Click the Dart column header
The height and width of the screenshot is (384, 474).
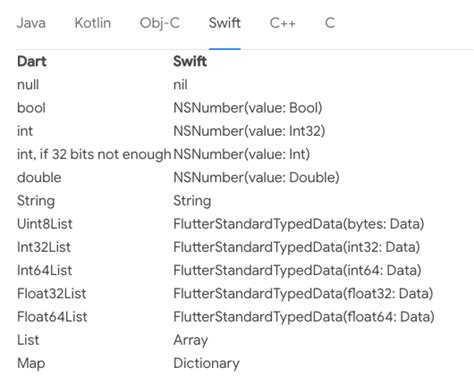point(32,61)
